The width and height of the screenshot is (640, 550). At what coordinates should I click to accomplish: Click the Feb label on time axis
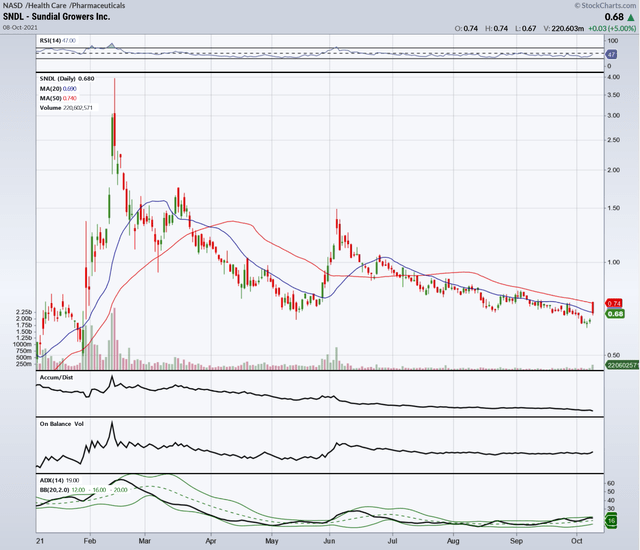pos(90,541)
